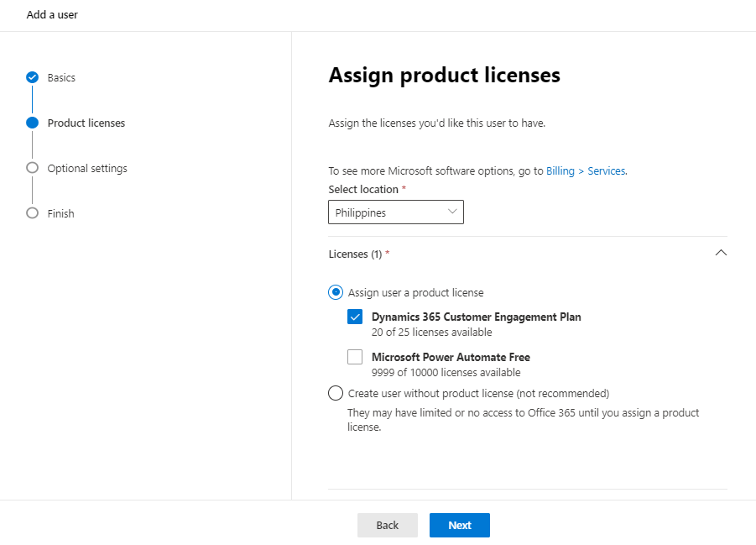The image size is (756, 545).
Task: Open the Philippines location dropdown
Action: [x=396, y=212]
